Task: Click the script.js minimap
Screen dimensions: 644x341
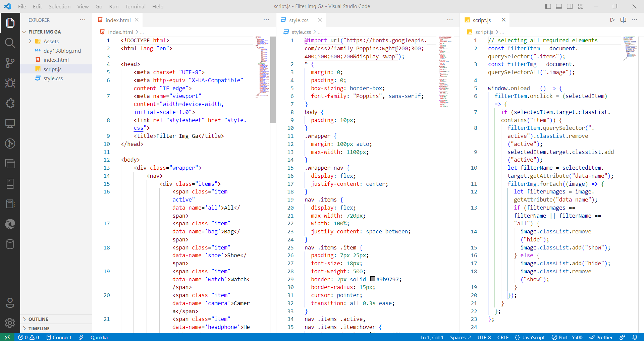Action: (x=630, y=48)
